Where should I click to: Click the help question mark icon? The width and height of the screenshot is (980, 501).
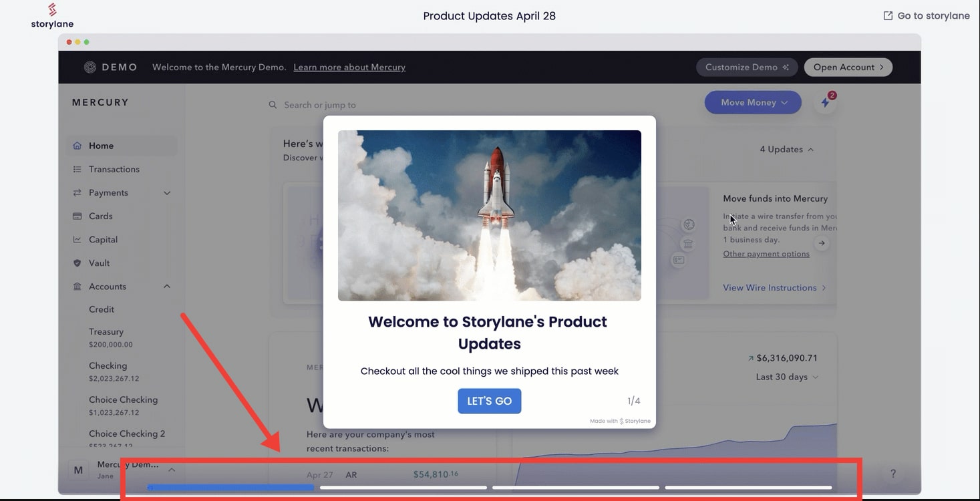[893, 474]
